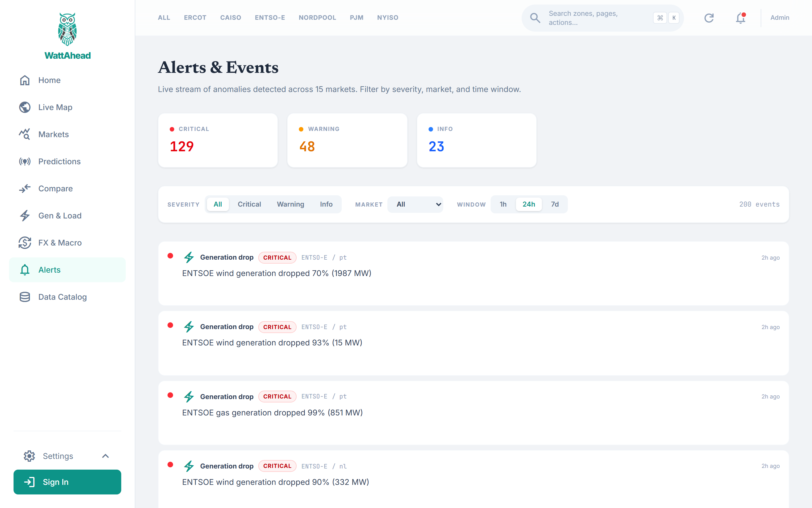
Task: Collapse the Settings chevron
Action: coord(105,456)
